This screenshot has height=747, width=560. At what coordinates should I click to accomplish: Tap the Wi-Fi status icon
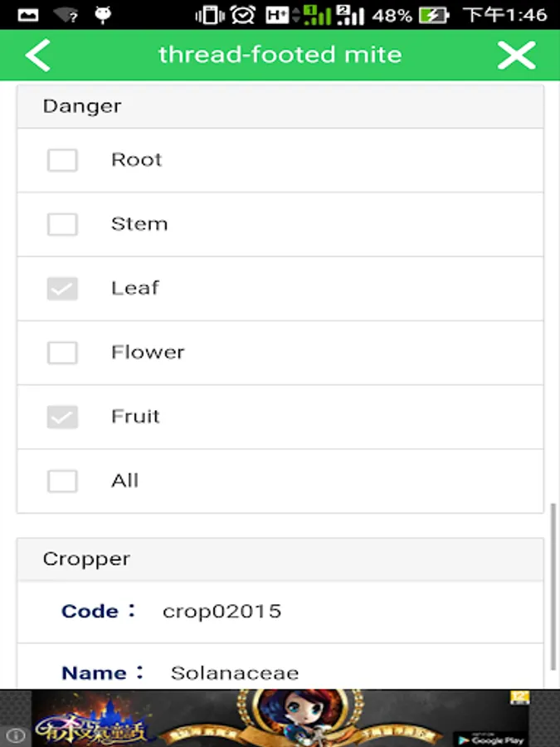tap(66, 15)
